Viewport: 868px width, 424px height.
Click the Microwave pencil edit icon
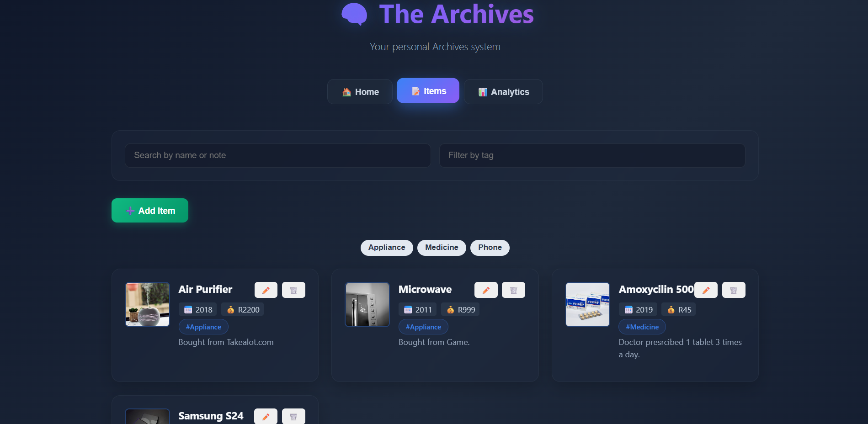(486, 290)
